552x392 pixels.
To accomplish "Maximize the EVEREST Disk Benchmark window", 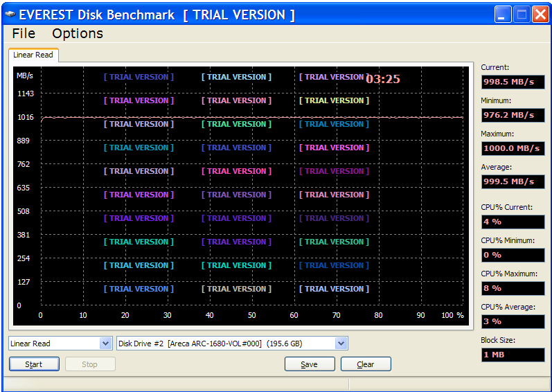I will (522, 15).
